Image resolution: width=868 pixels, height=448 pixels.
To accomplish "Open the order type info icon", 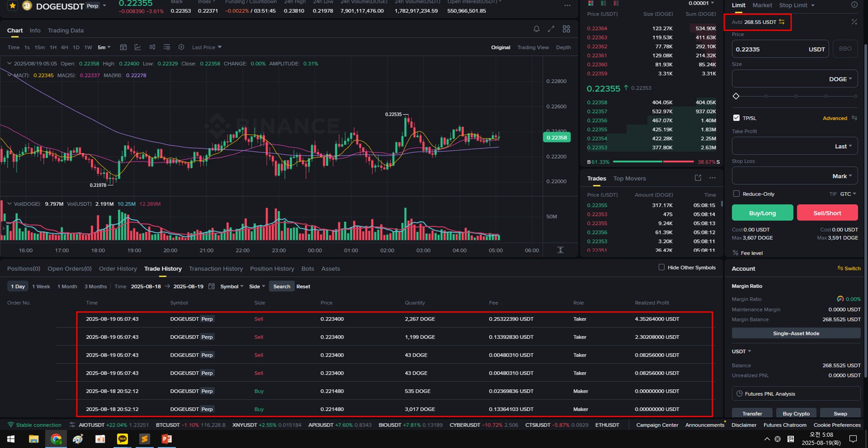I will 854,5.
